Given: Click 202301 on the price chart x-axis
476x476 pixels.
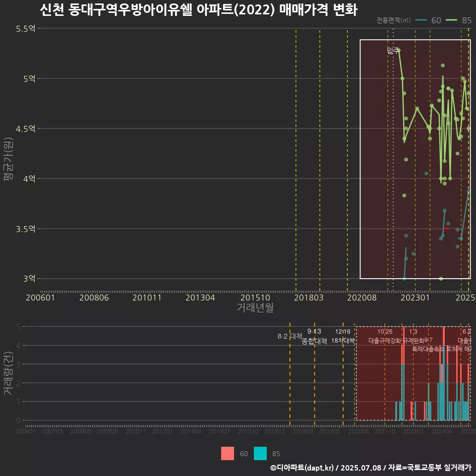Looking at the screenshot, I should click(x=416, y=297).
